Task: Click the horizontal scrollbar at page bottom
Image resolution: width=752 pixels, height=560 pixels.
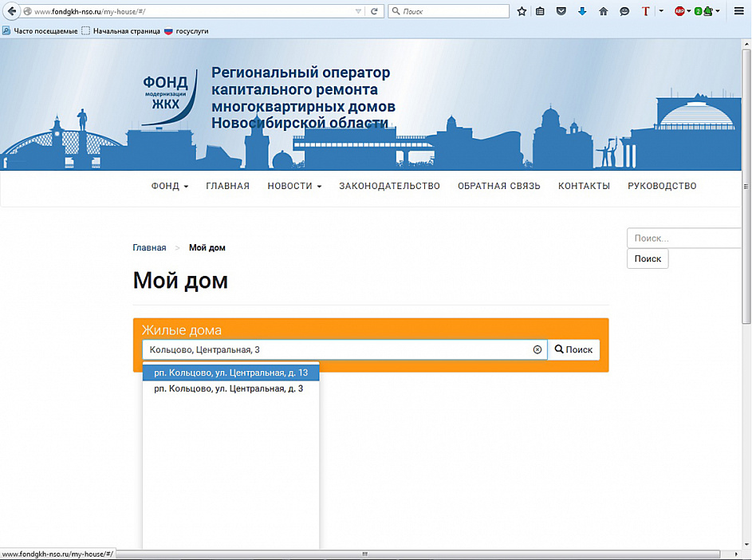Action: (x=364, y=554)
